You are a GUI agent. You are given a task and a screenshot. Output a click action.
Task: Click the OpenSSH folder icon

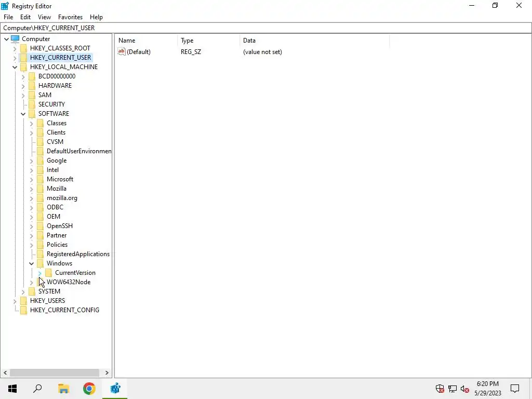click(40, 226)
